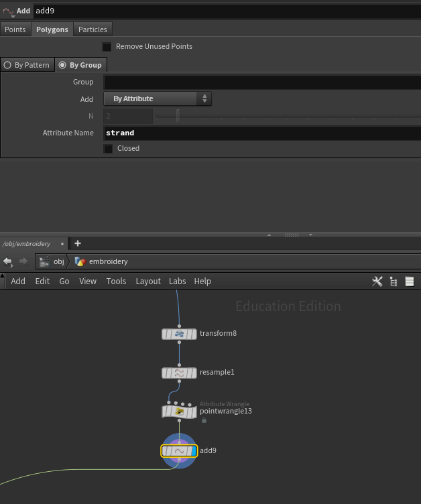The height and width of the screenshot is (504, 421).
Task: Check the Closed checkbox
Action: [108, 149]
